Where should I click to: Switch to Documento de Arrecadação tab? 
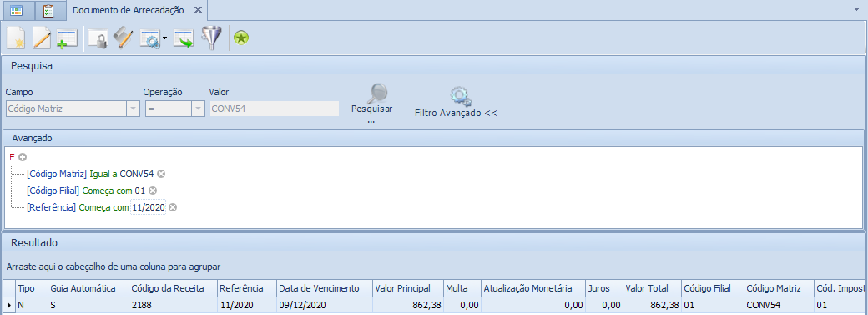point(129,11)
